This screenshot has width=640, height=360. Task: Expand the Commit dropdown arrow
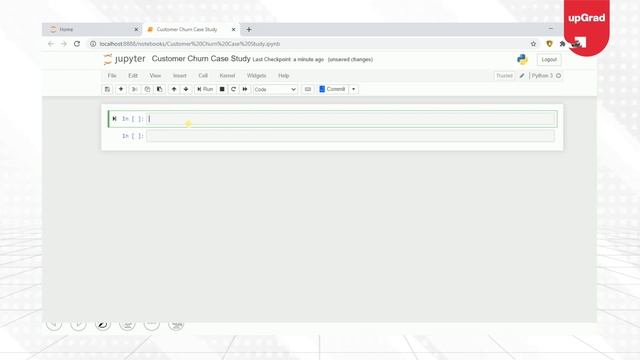(354, 89)
